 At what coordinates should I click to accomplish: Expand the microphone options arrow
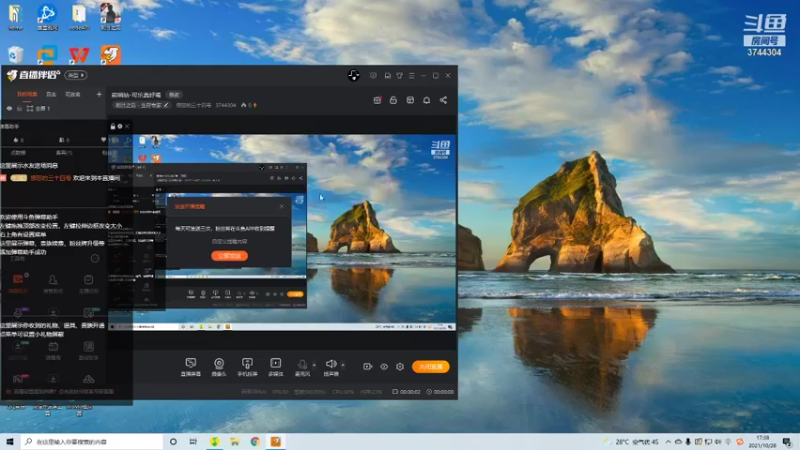(314, 365)
